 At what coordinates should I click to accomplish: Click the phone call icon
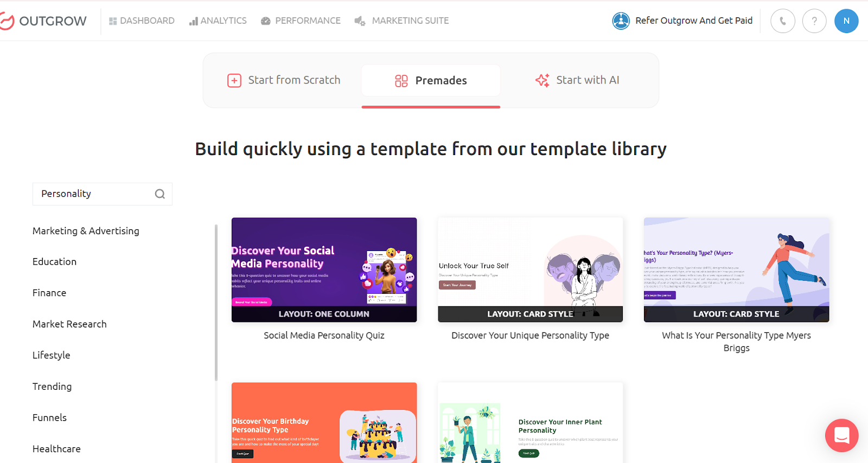click(x=782, y=21)
